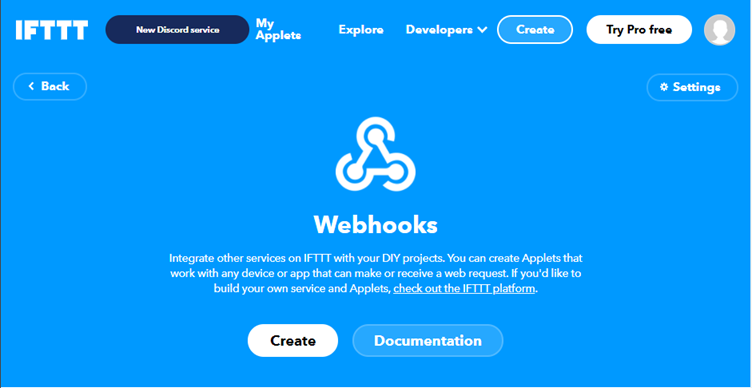Image resolution: width=752 pixels, height=388 pixels.
Task: Click the outlined Create button in header
Action: (535, 30)
